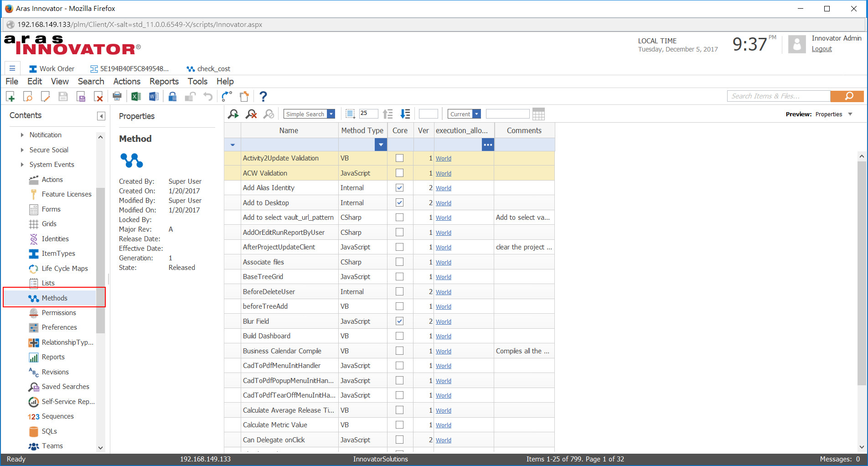Click World link for ACW Validation row
868x466 pixels.
(444, 173)
